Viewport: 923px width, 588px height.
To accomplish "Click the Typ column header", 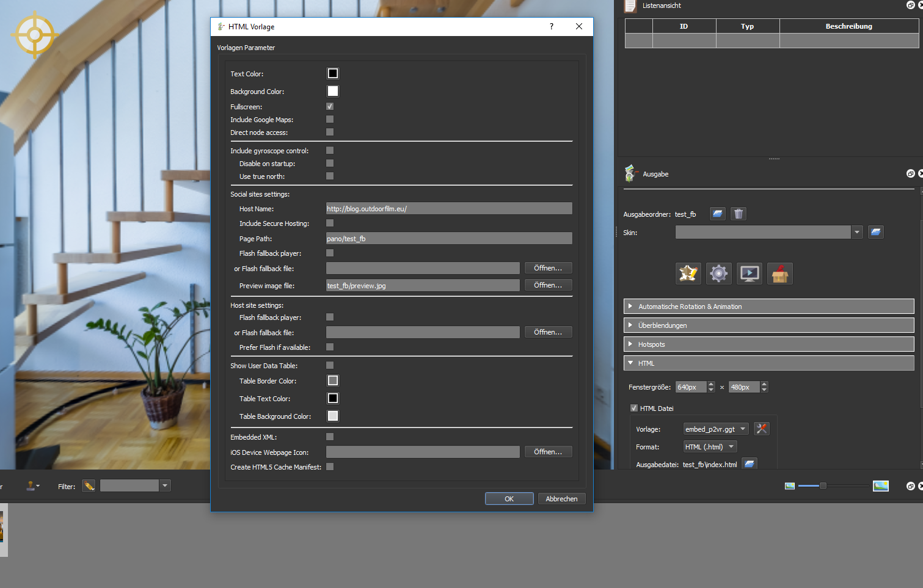I will point(748,26).
